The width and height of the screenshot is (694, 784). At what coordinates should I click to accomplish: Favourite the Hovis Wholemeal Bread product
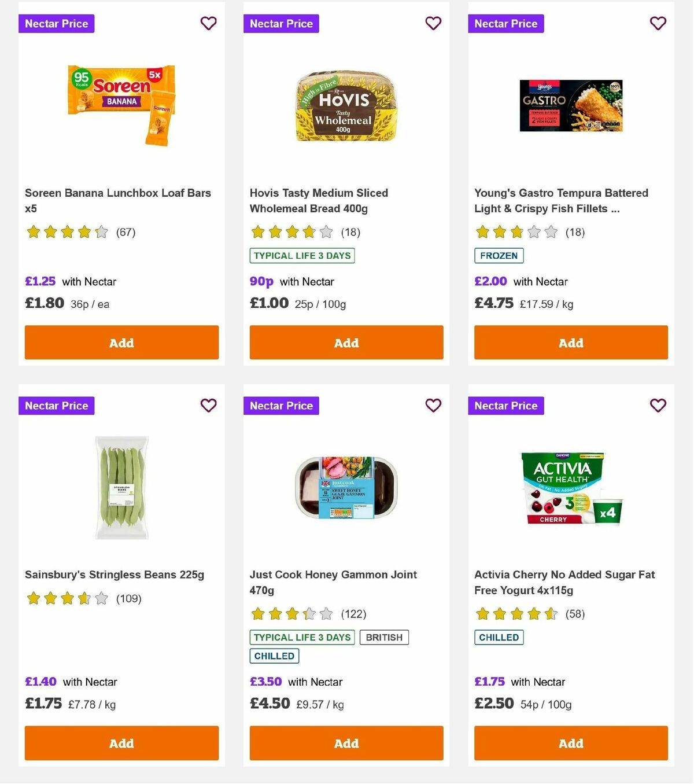click(x=433, y=23)
